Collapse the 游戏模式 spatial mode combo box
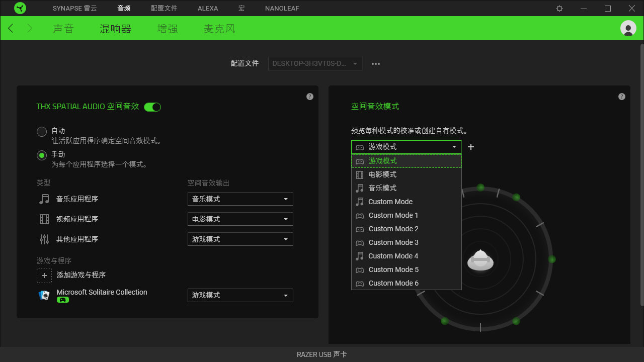The width and height of the screenshot is (644, 362). [407, 147]
